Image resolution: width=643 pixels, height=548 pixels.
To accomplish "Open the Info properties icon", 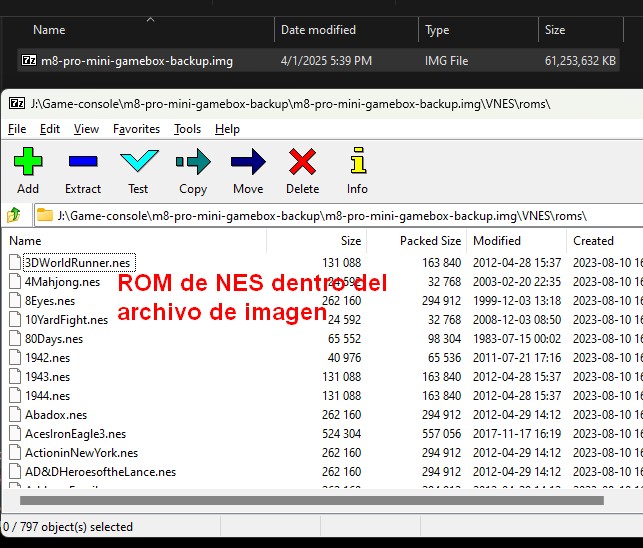I will (357, 162).
